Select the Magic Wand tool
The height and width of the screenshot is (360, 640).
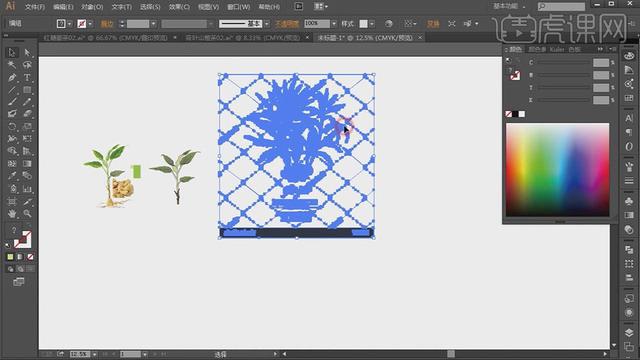pos(12,64)
